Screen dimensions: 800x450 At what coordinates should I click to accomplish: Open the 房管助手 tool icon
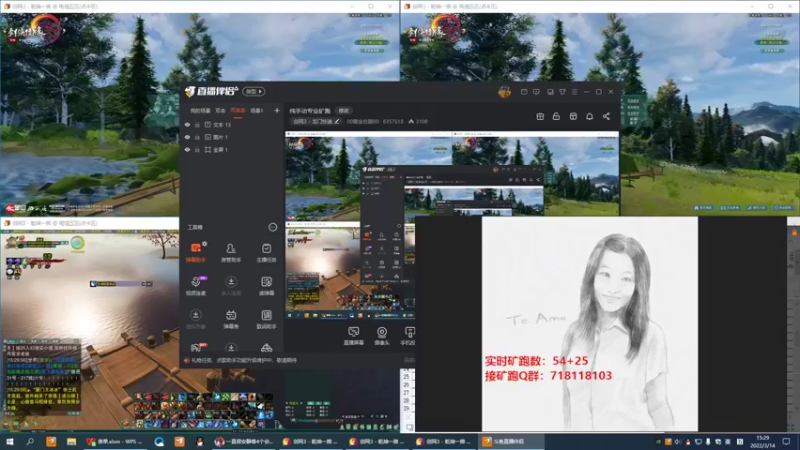click(231, 252)
